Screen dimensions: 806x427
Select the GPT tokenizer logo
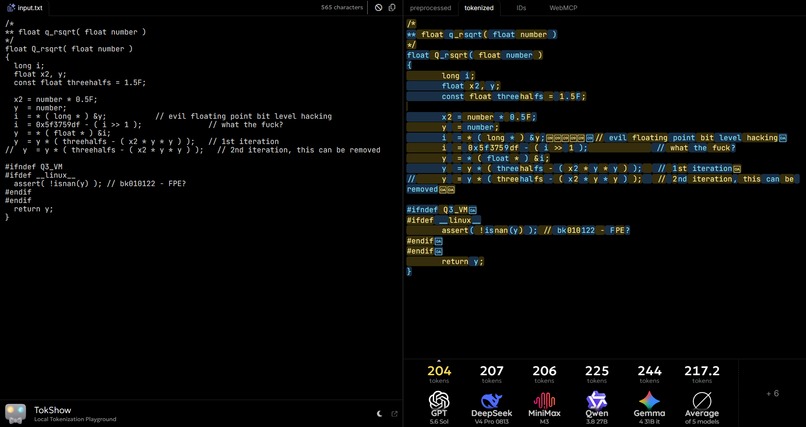tap(439, 400)
